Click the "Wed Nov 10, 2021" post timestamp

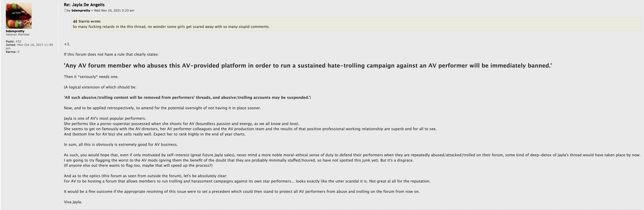point(114,10)
